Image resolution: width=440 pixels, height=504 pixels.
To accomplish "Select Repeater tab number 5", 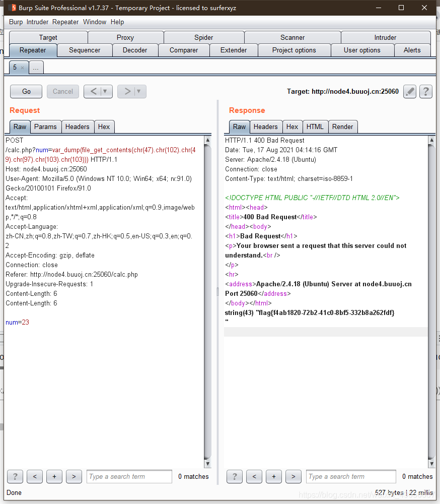I will (15, 68).
